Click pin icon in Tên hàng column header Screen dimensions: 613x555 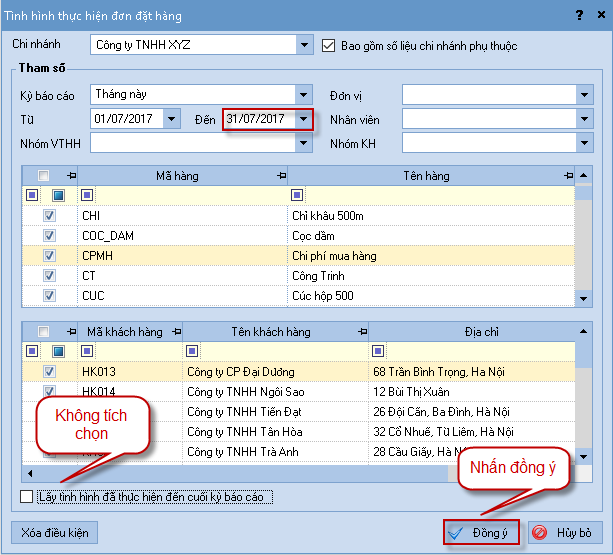[568, 176]
